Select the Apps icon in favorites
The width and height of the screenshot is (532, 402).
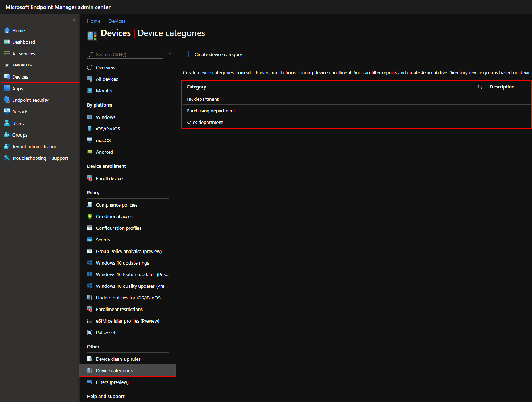point(7,88)
